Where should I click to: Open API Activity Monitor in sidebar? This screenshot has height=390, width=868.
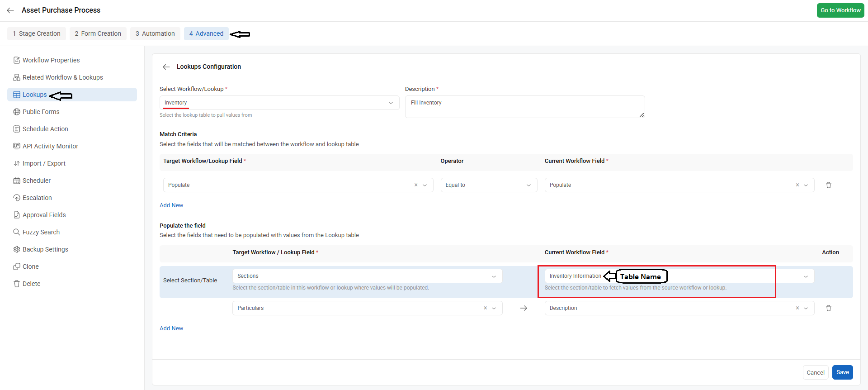tap(50, 146)
